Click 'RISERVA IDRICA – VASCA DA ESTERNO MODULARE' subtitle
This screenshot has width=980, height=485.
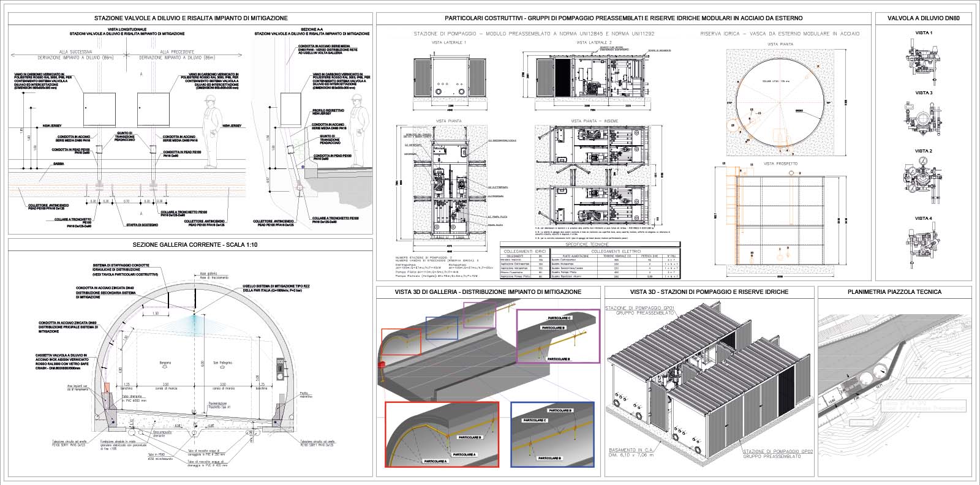click(780, 33)
